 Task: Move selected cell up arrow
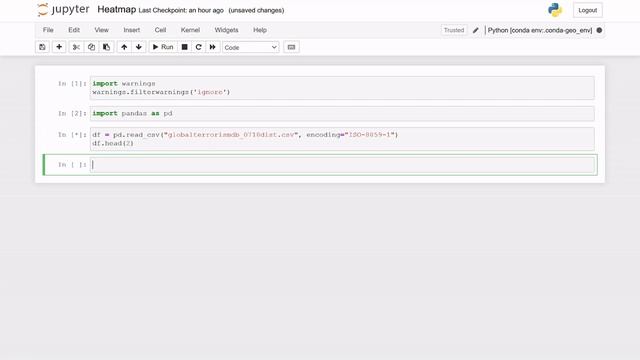pos(124,47)
